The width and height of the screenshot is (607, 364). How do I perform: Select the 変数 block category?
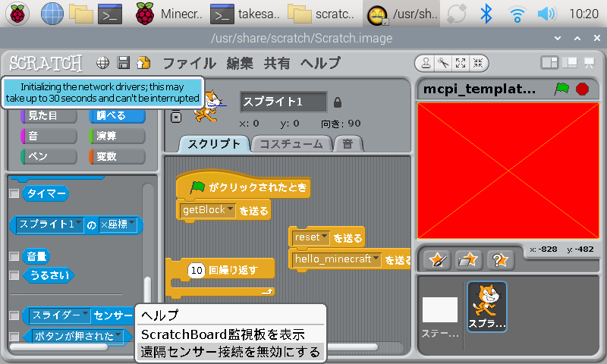pos(117,156)
